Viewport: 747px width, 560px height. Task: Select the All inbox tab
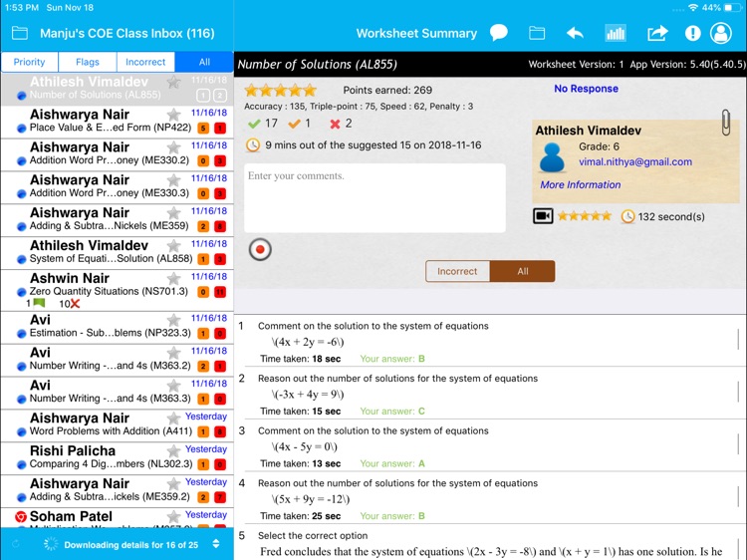(x=204, y=62)
